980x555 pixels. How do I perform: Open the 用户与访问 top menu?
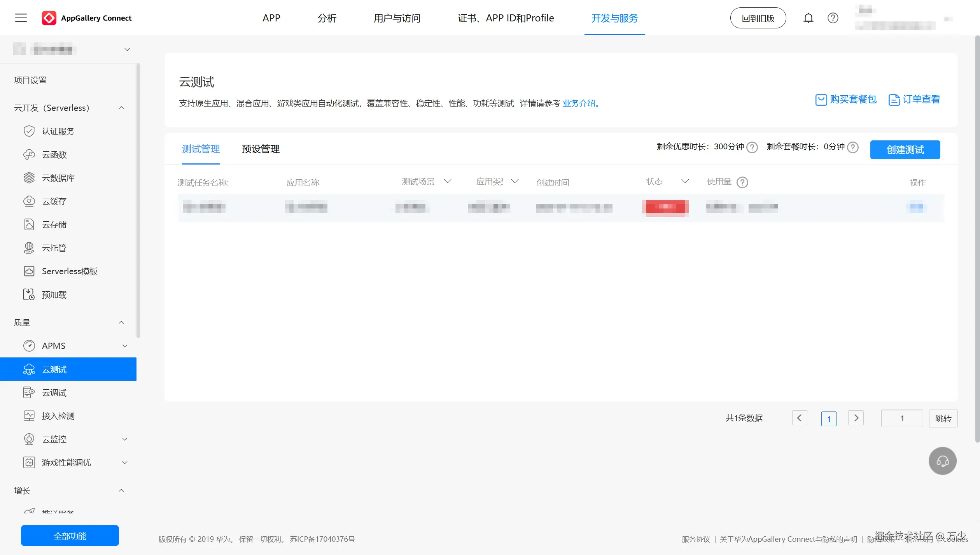[x=397, y=18]
